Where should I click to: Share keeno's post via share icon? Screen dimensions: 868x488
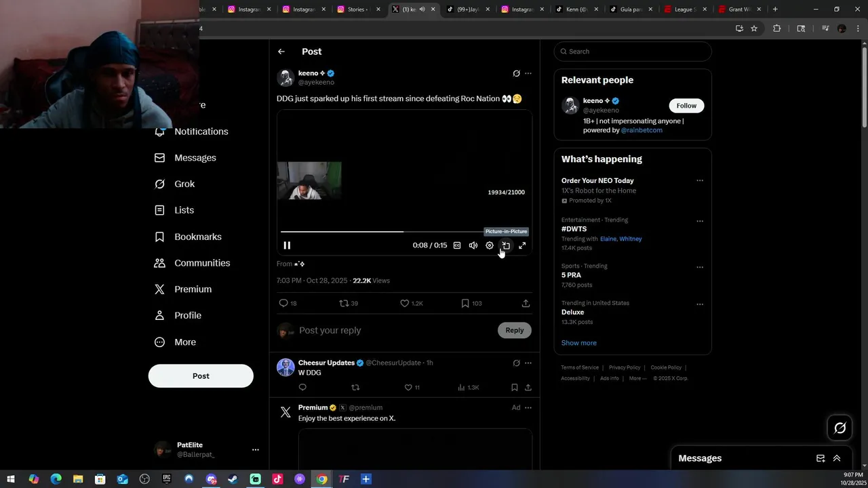(x=526, y=304)
